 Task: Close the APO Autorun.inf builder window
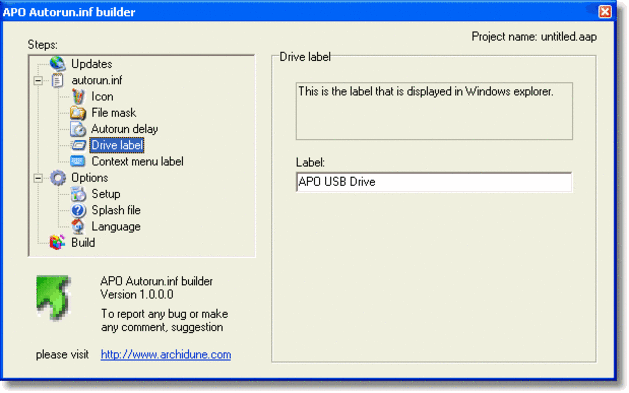pyautogui.click(x=605, y=11)
